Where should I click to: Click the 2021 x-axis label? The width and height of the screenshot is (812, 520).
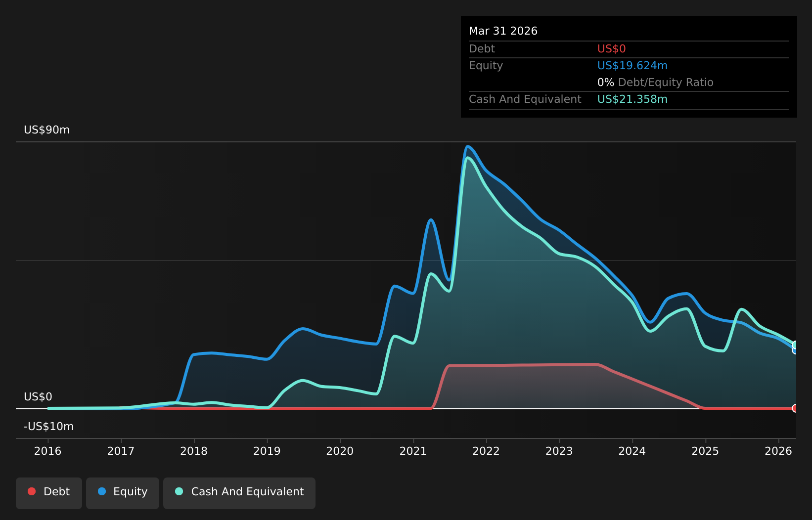pos(413,451)
